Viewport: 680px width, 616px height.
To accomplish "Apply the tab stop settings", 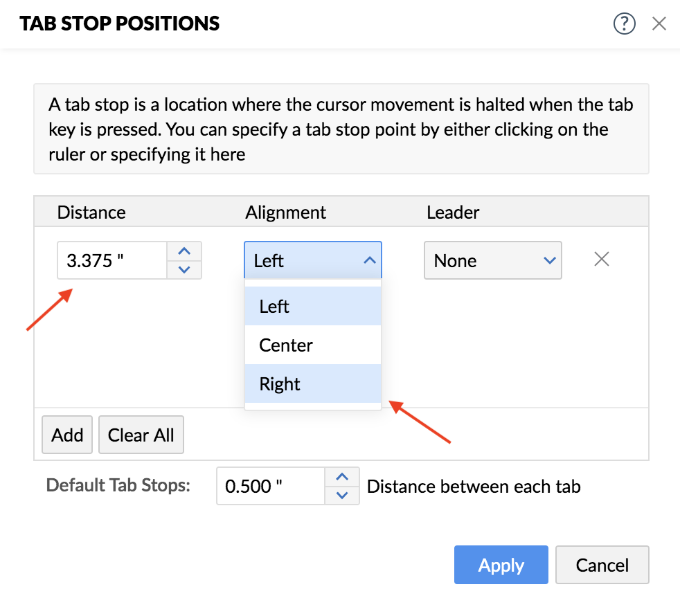I will pyautogui.click(x=501, y=565).
